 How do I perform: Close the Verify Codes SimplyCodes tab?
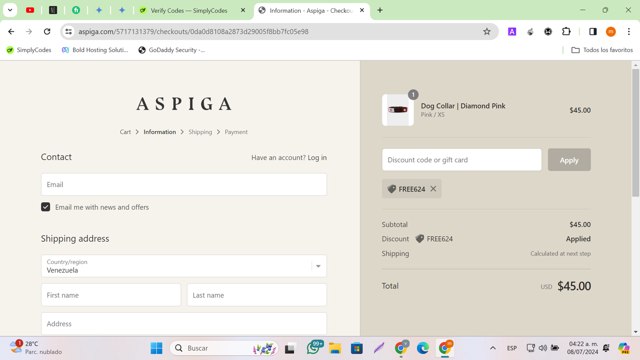click(243, 10)
